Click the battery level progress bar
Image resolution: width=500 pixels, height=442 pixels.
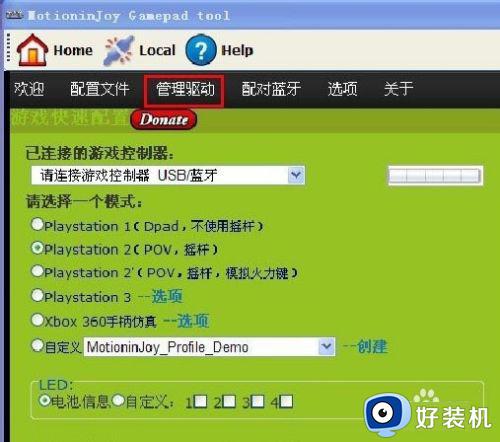point(435,175)
